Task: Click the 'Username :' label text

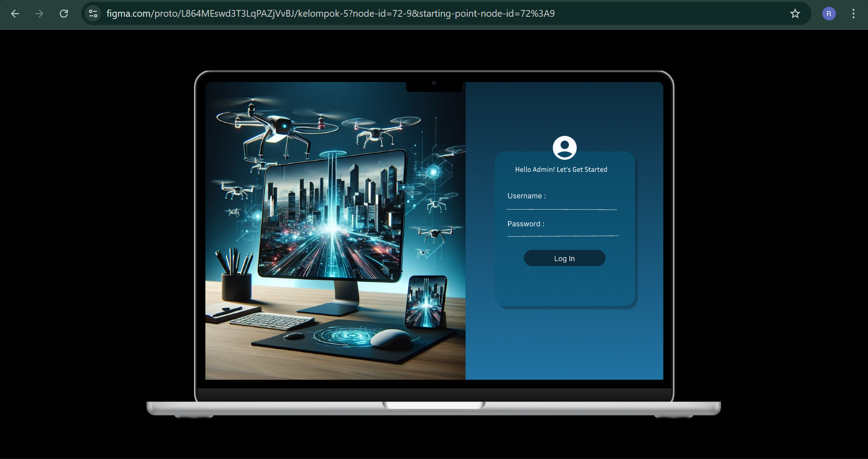Action: click(526, 196)
